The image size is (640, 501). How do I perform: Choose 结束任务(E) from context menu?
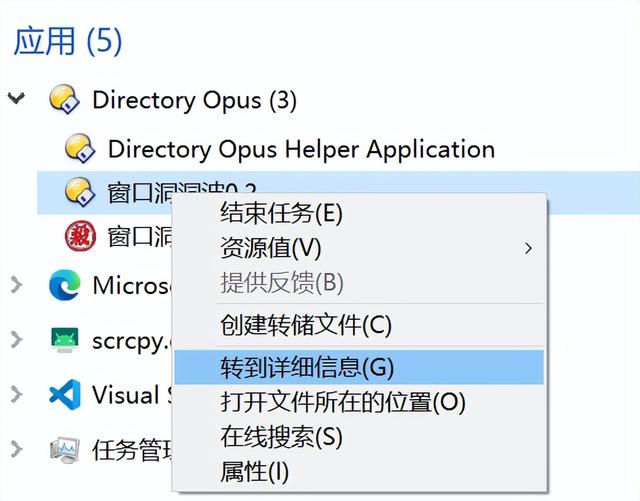click(359, 213)
